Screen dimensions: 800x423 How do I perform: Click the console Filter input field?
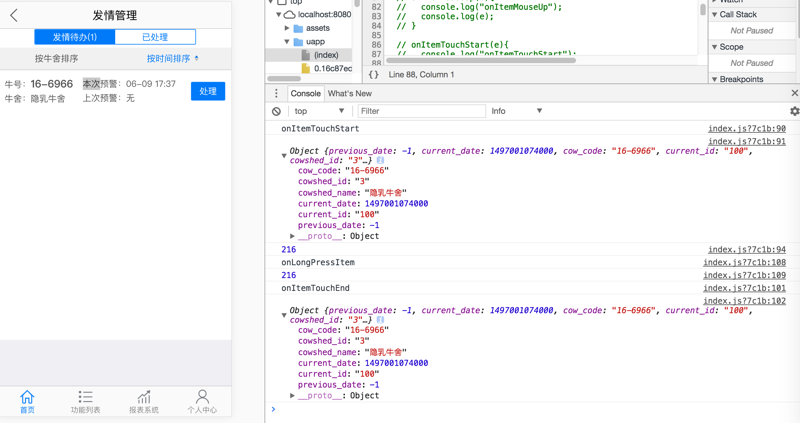point(420,111)
